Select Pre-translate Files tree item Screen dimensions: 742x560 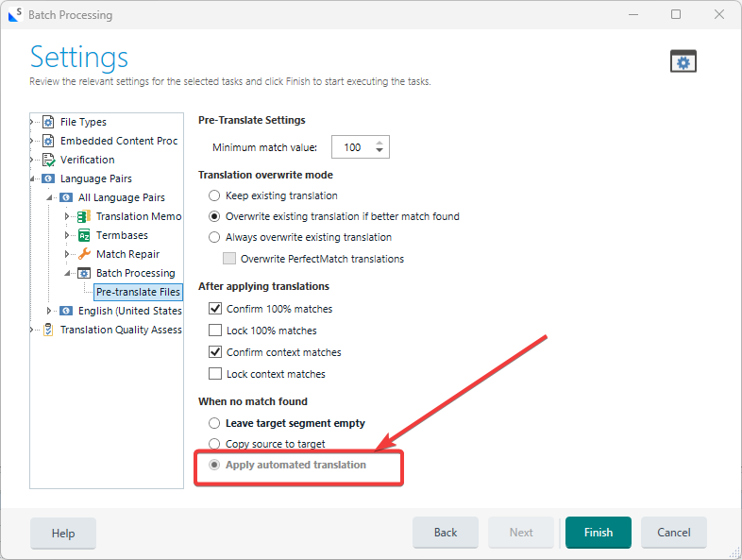point(138,292)
